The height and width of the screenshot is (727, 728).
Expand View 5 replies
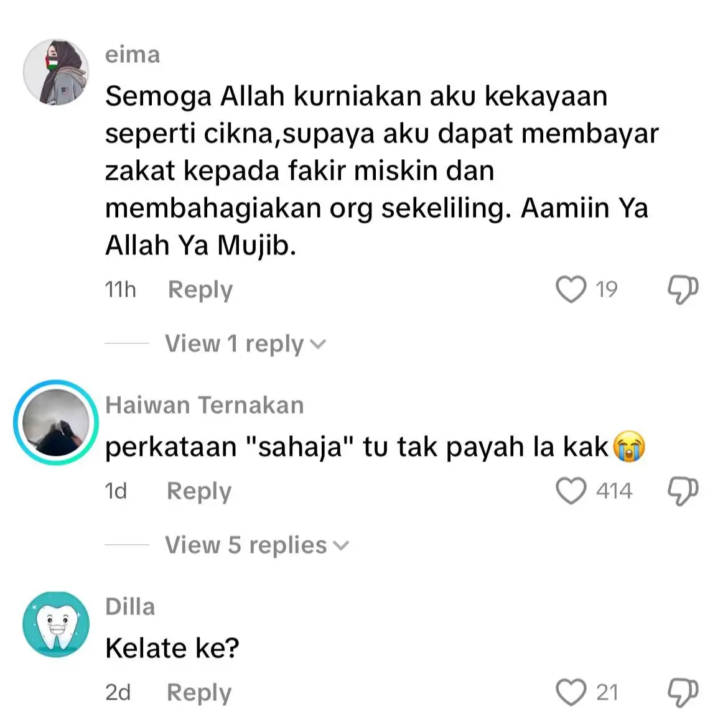[x=257, y=545]
